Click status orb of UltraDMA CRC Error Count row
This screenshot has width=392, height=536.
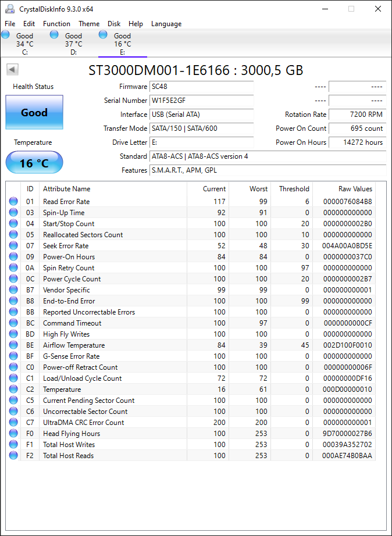coord(13,423)
